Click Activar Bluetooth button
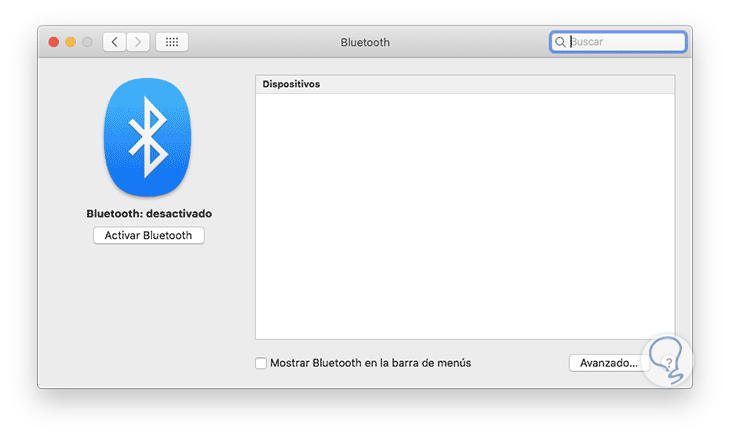Viewport: 730px width, 438px height. click(149, 236)
